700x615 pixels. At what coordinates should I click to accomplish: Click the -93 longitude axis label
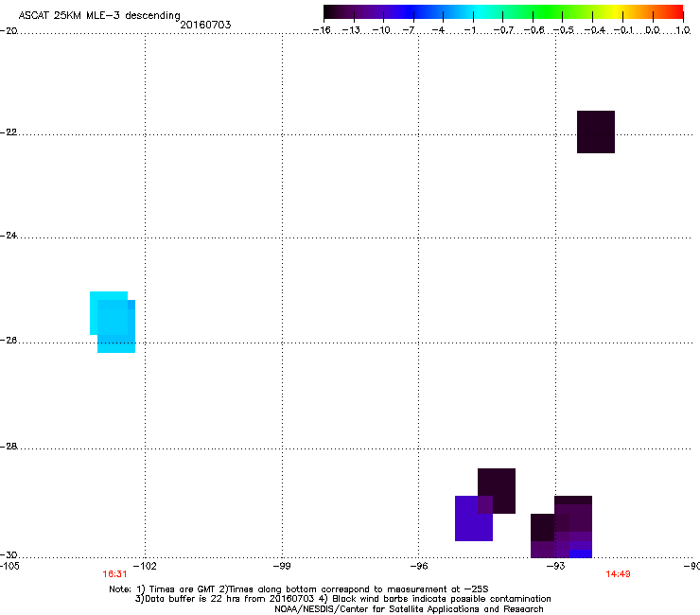pyautogui.click(x=556, y=566)
